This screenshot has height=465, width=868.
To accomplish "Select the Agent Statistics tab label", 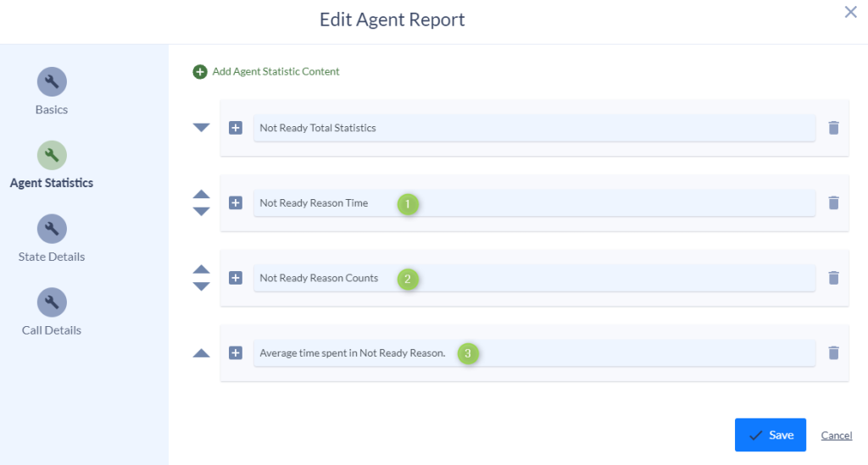I will pos(52,183).
